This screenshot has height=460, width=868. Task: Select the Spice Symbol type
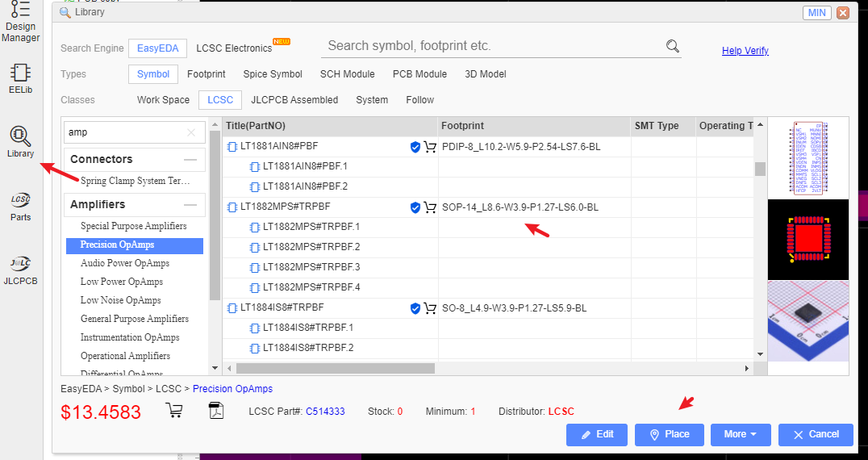coord(273,74)
